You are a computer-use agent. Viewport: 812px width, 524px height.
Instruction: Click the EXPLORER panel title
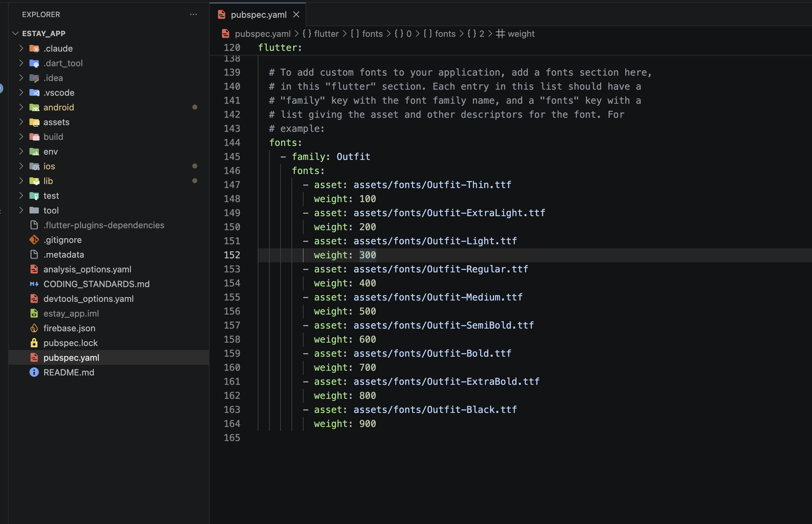(41, 15)
